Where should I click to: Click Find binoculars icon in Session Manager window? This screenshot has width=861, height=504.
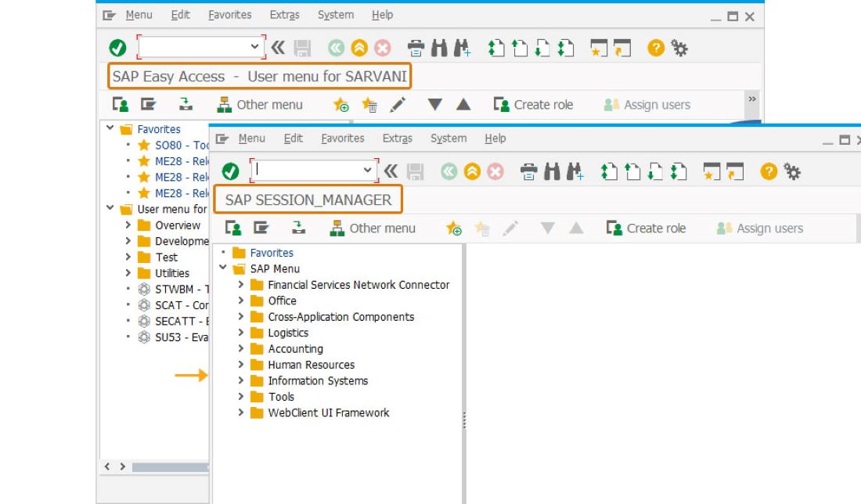click(552, 172)
